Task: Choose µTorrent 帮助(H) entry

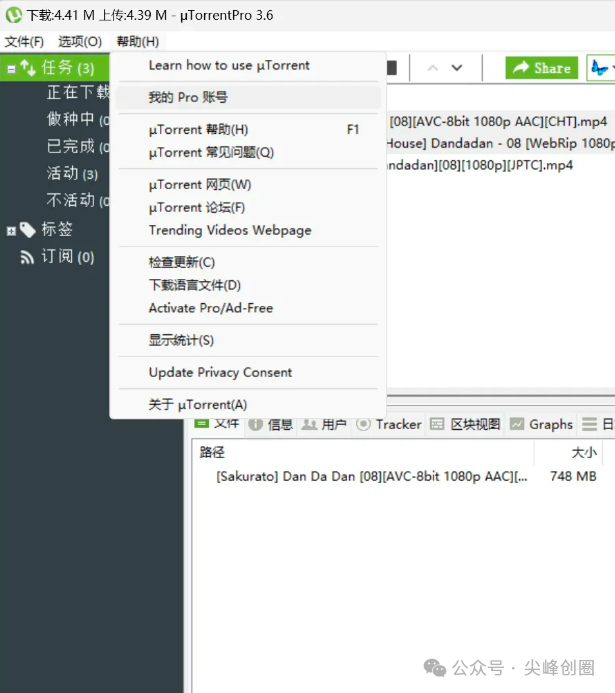Action: pos(248,129)
